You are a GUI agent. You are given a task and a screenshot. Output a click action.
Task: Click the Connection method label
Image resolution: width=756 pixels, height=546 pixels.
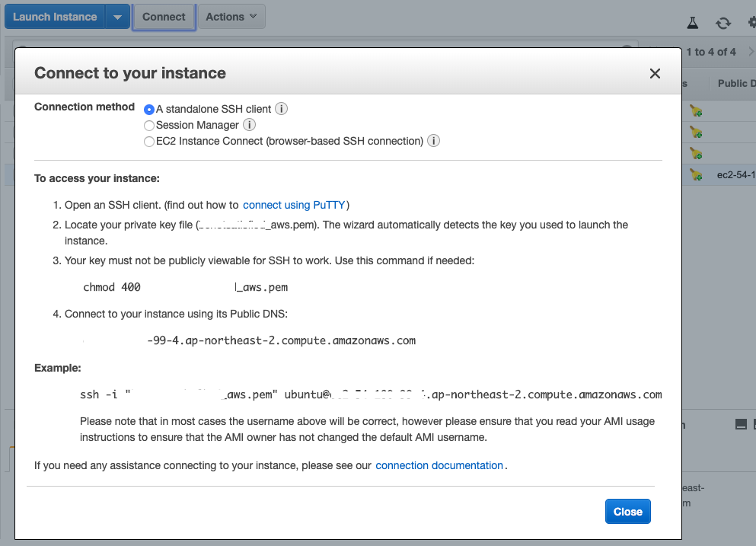(x=85, y=107)
